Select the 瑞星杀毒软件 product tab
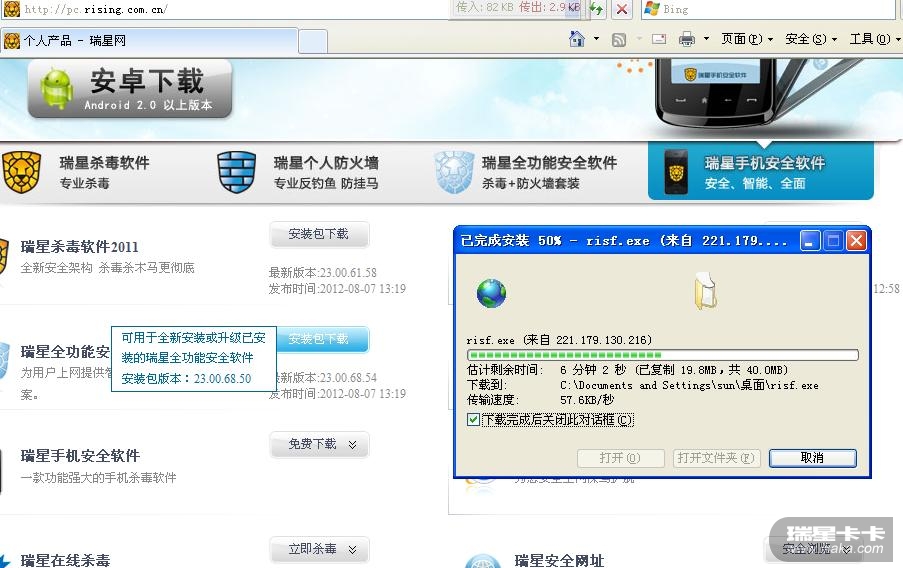This screenshot has width=903, height=568. tap(104, 172)
